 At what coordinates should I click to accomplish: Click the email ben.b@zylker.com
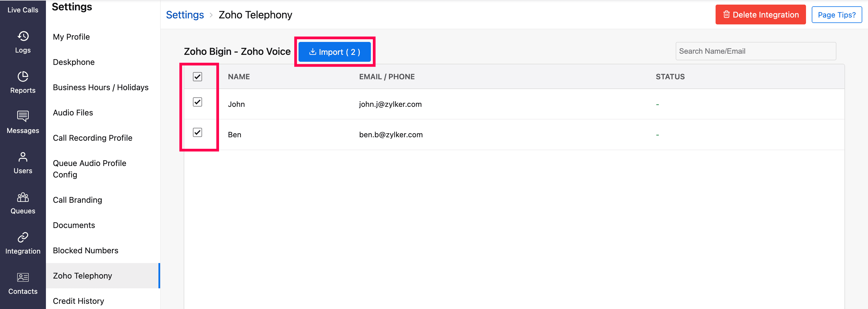coord(391,134)
